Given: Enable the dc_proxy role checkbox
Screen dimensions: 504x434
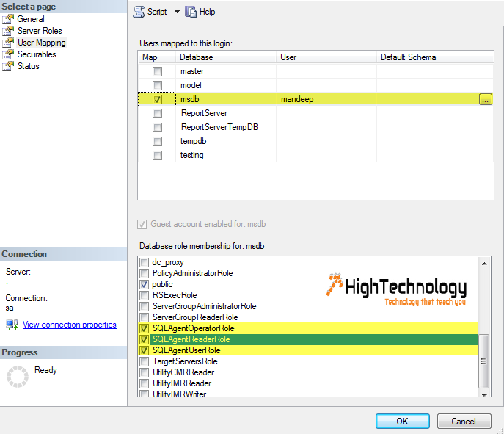Looking at the screenshot, I should point(144,262).
